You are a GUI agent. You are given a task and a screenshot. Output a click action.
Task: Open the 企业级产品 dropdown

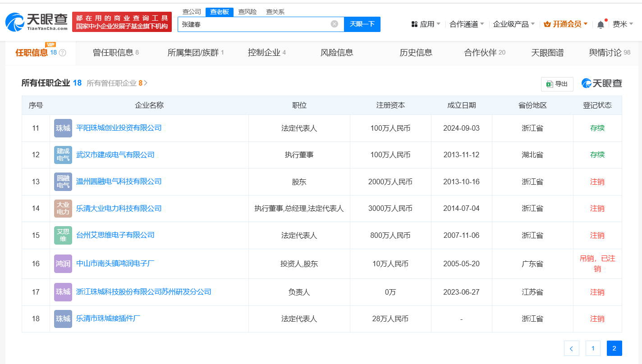point(514,24)
